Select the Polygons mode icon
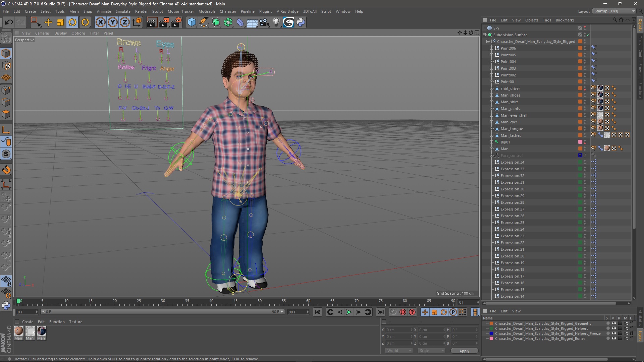 (x=6, y=115)
